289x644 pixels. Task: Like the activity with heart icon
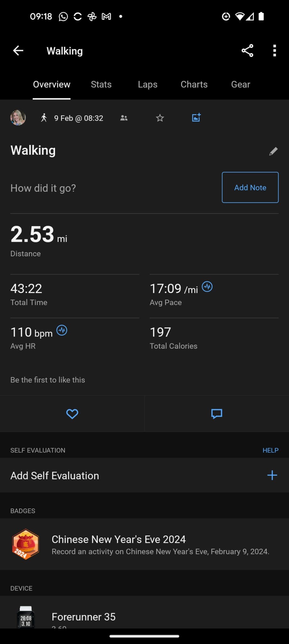point(72,414)
